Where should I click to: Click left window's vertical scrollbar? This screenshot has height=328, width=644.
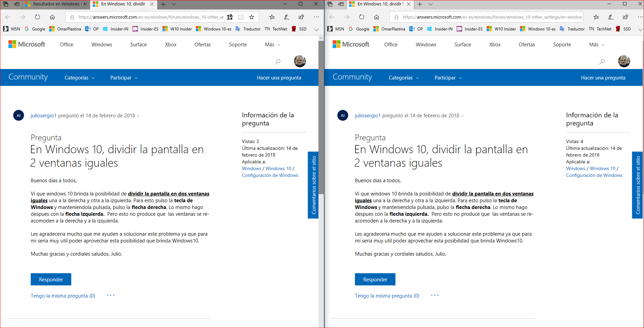[321, 118]
